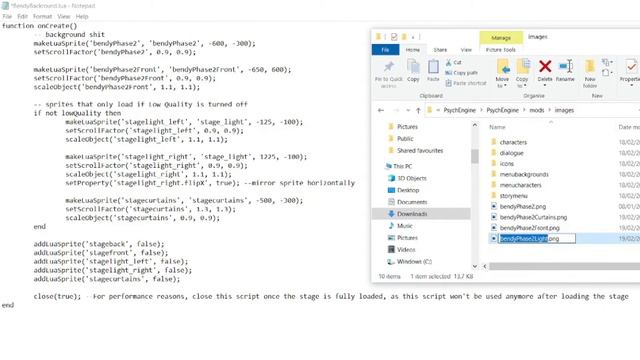
Task: Open the blue File tab in Explorer
Action: [x=385, y=50]
